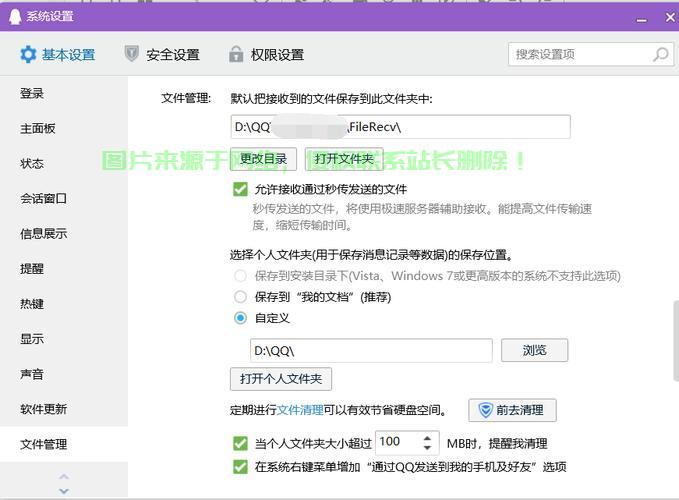Click the 更改目录 button
This screenshot has height=500, width=679.
[264, 159]
